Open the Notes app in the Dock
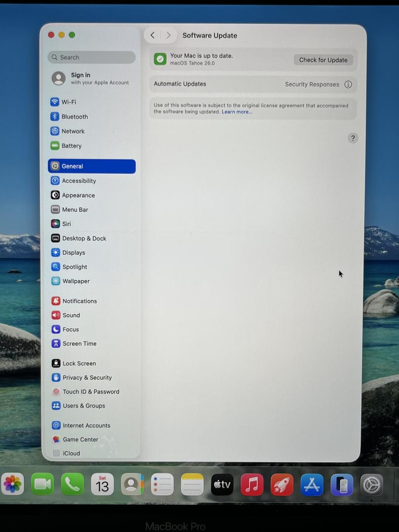 click(192, 484)
